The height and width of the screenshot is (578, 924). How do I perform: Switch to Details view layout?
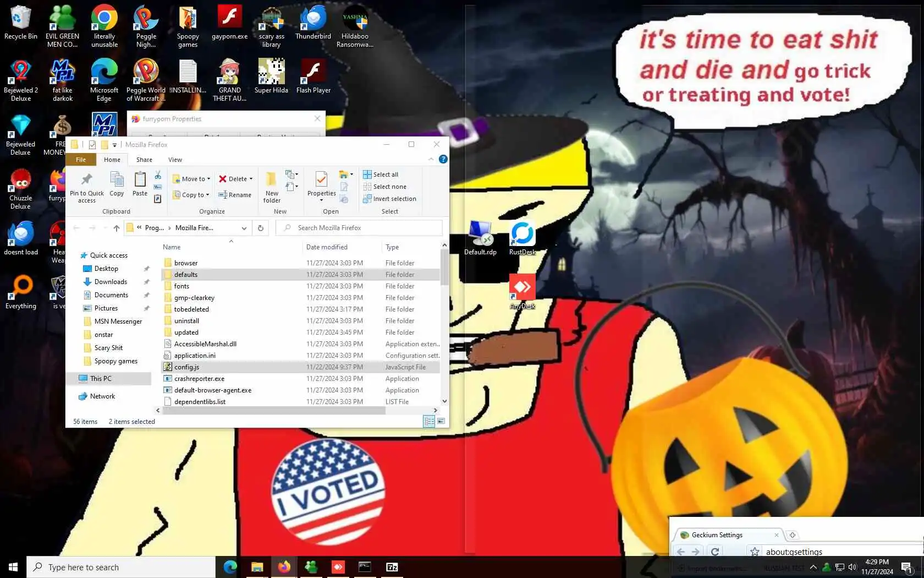click(429, 421)
